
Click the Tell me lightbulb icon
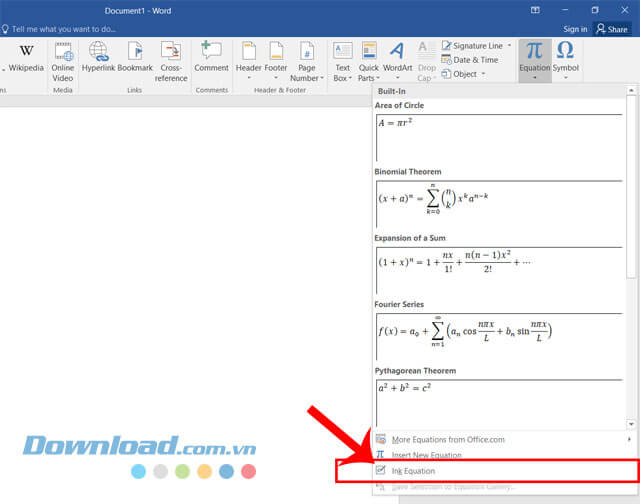pos(5,29)
